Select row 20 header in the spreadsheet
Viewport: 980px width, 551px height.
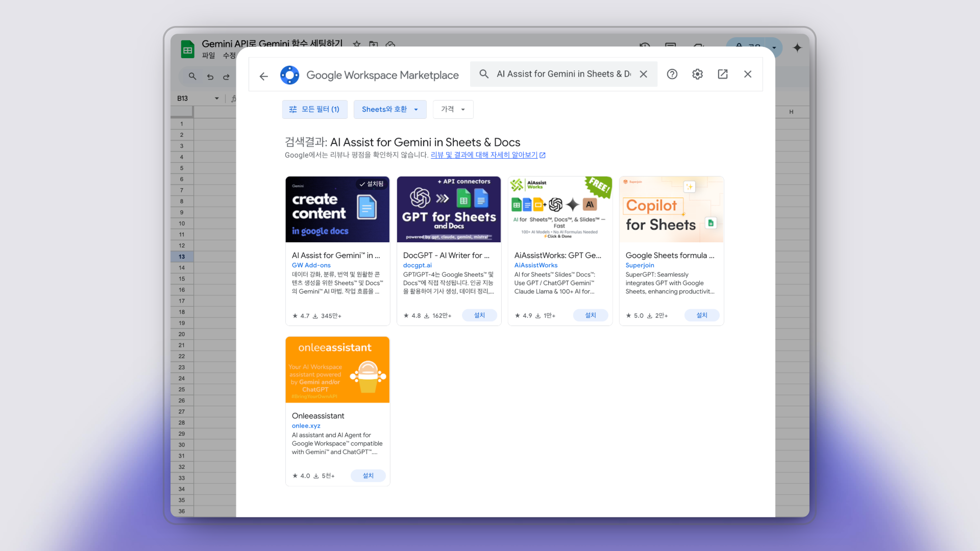pyautogui.click(x=182, y=334)
